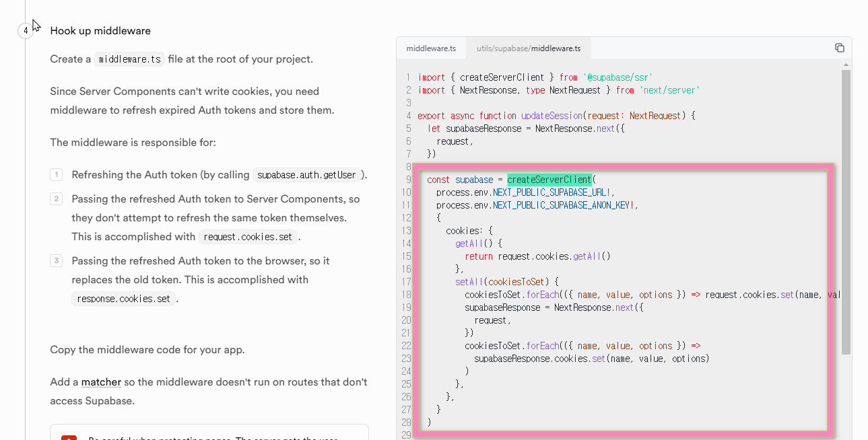The image size is (868, 440).
Task: Open the matcher link
Action: tap(100, 381)
